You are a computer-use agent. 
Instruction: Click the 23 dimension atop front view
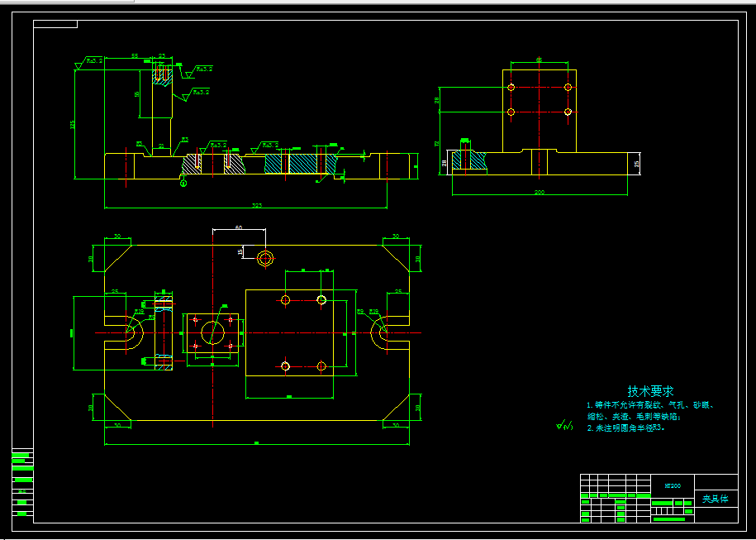pos(161,56)
